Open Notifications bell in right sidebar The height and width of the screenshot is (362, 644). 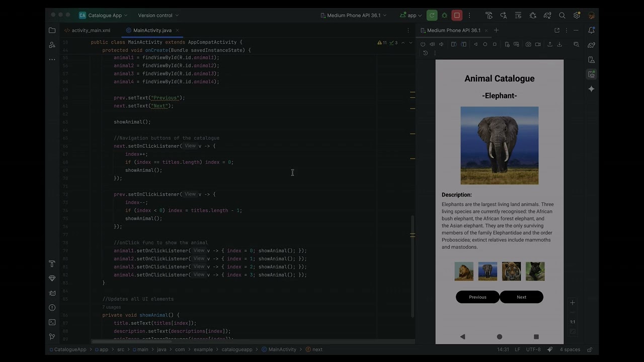pos(592,30)
